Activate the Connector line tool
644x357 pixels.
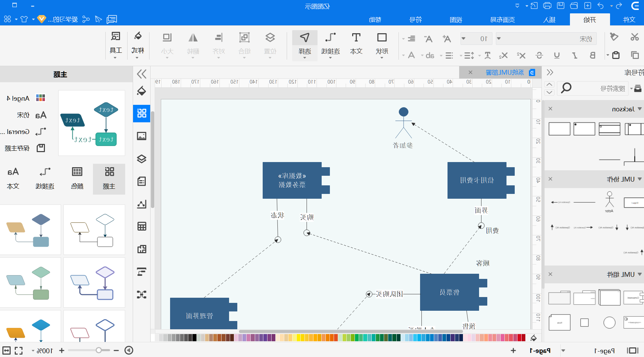click(x=330, y=45)
